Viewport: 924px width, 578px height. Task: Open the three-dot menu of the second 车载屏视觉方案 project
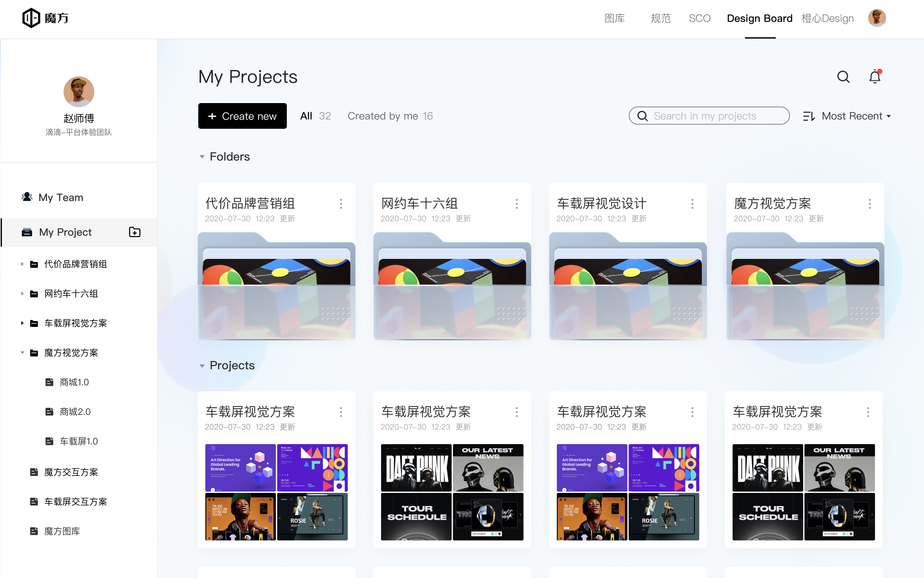tap(517, 412)
